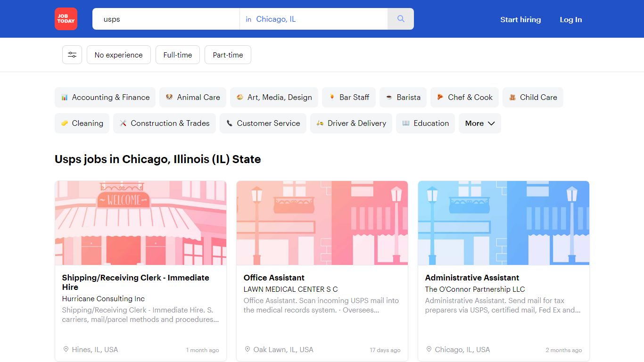Click the blue street lamp thumbnail
644x362 pixels.
[x=504, y=223]
